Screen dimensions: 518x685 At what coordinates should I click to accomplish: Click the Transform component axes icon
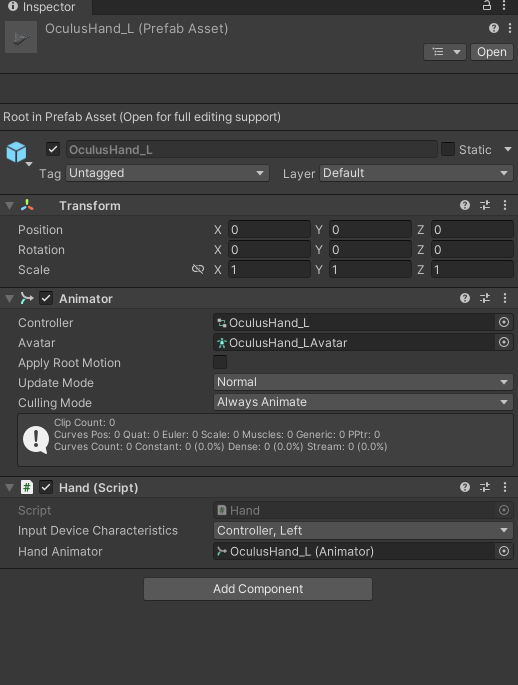27,205
